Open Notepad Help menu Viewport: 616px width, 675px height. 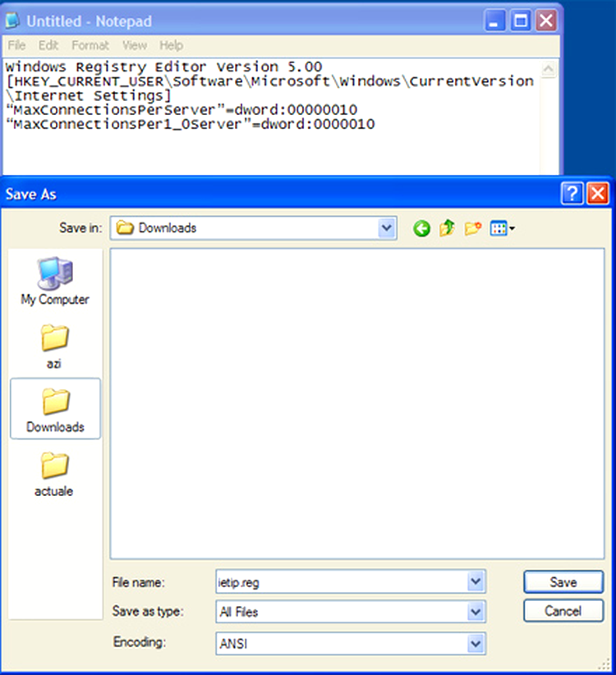[172, 45]
